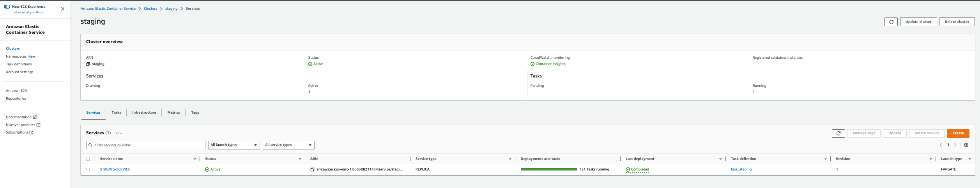Open the Services Info link

[119, 134]
